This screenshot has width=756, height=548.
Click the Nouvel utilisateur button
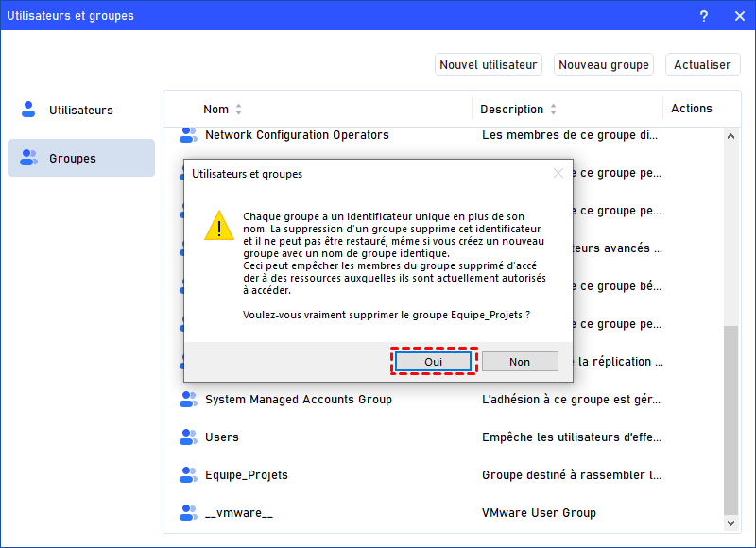(x=489, y=64)
